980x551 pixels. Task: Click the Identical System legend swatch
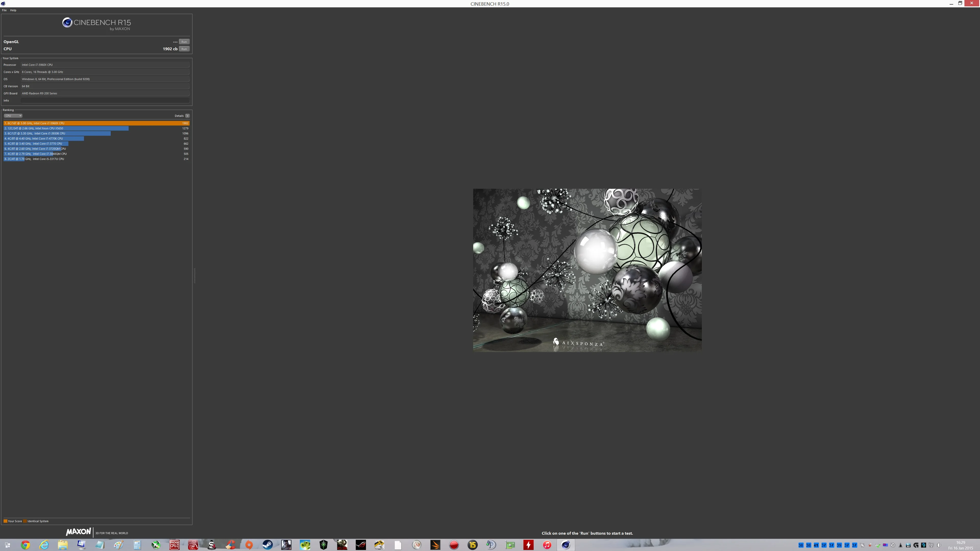coord(25,521)
